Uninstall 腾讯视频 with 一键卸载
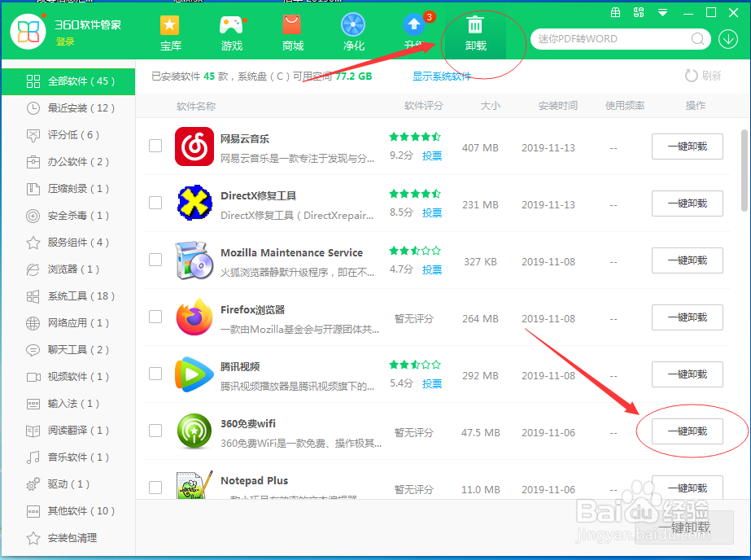The image size is (751, 560). point(688,374)
